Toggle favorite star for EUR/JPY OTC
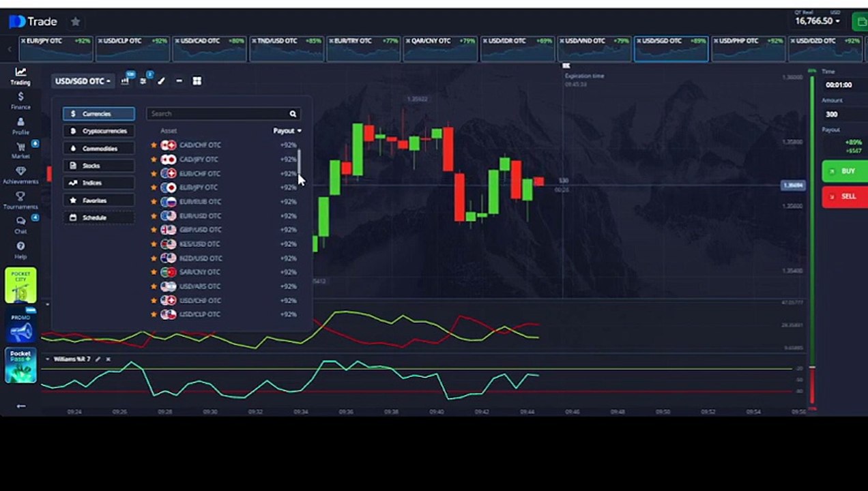Screen dimensions: 868x491 point(154,188)
